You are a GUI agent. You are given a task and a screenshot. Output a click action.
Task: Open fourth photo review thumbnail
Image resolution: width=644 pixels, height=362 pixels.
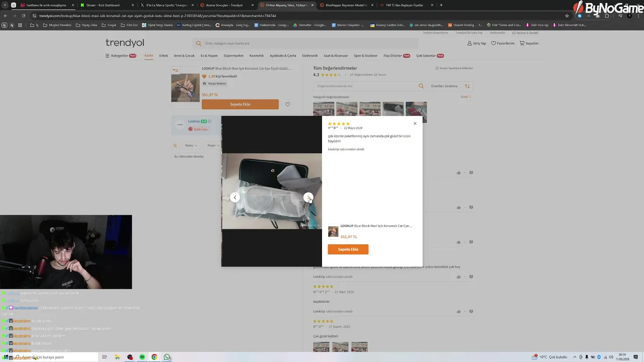pyautogui.click(x=393, y=110)
